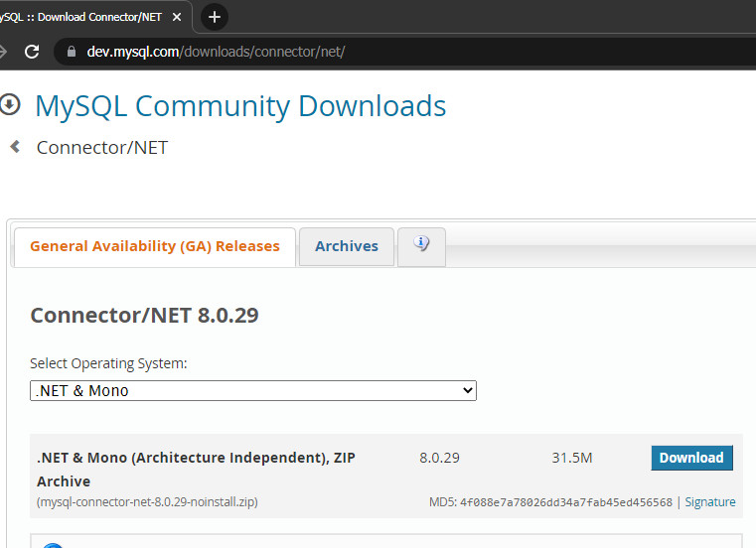Click the mysql-connector-net-8.0.29-noinstall.zip filename

(147, 502)
